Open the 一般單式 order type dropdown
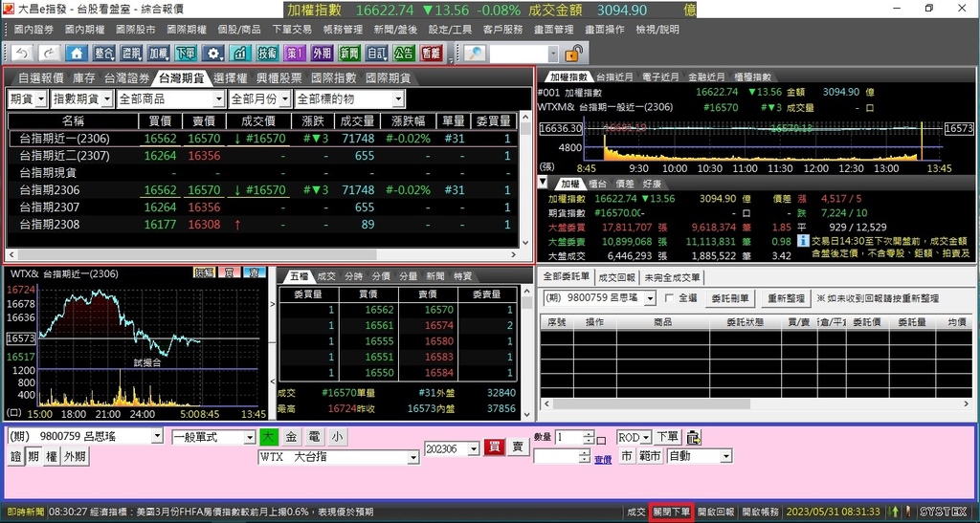 [x=213, y=437]
